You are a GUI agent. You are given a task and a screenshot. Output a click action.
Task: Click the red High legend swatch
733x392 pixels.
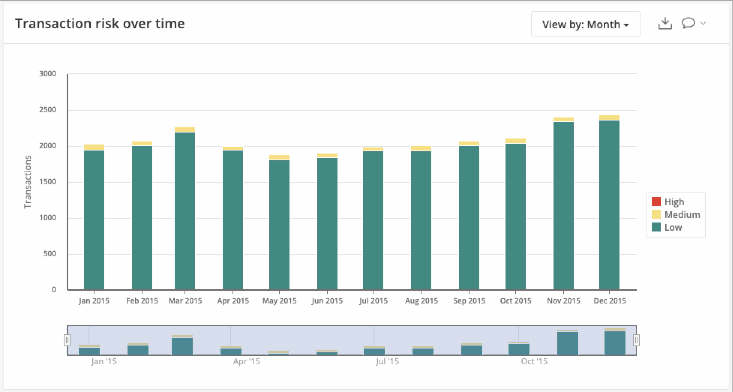click(656, 202)
